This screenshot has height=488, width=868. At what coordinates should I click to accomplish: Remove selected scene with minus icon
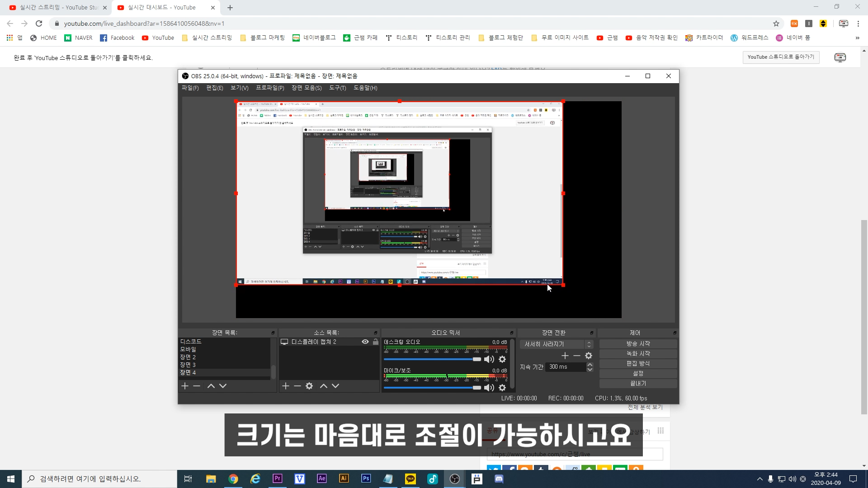[197, 386]
